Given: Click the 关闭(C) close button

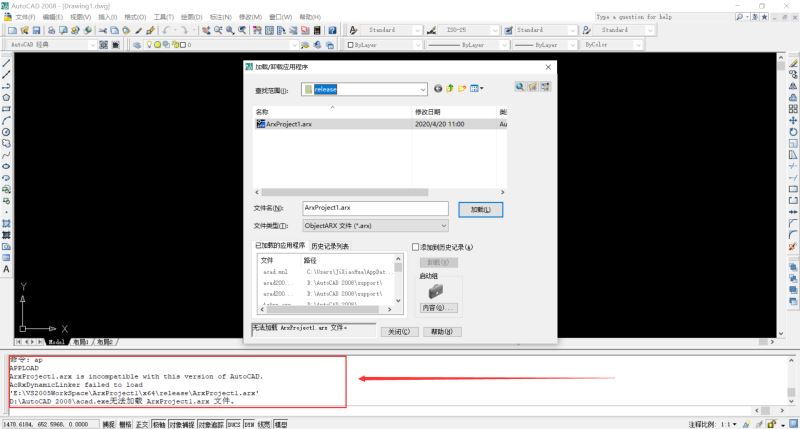Looking at the screenshot, I should [399, 332].
